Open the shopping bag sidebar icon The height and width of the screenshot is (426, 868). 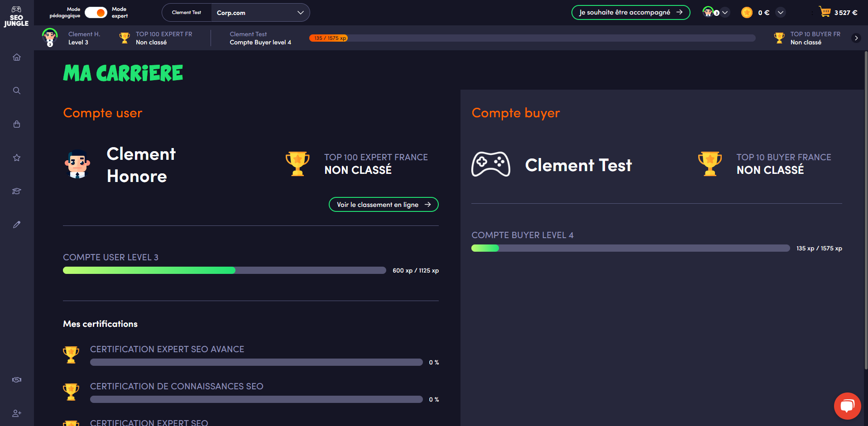[x=17, y=124]
